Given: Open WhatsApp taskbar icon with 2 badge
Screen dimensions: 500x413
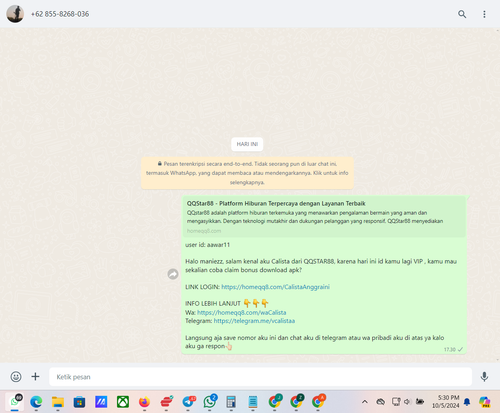Looking at the screenshot, I should tap(210, 401).
